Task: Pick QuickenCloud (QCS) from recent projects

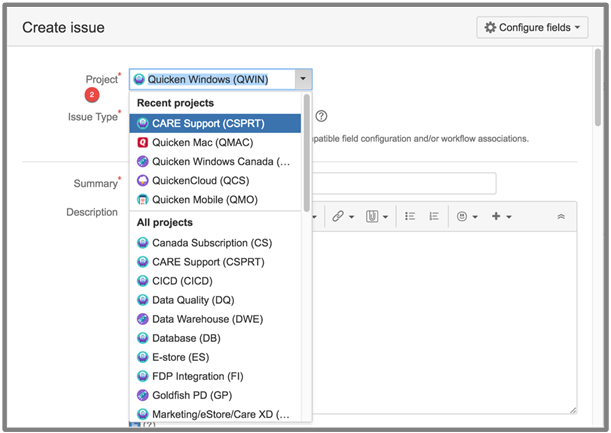Action: (x=200, y=180)
